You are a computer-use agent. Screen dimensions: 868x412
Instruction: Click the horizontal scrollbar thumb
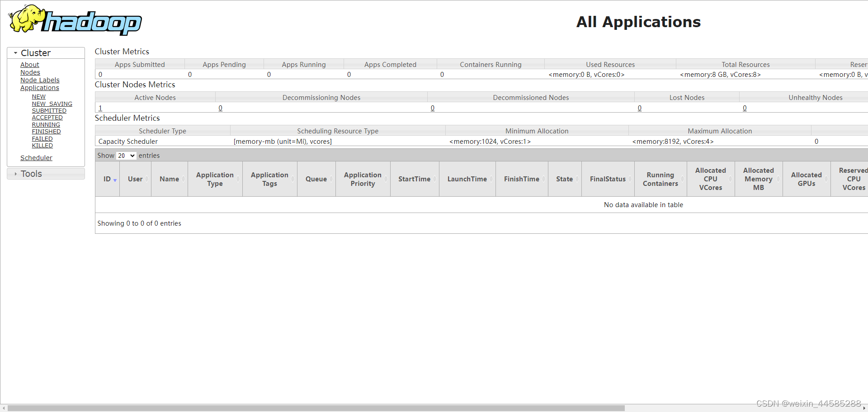click(316, 408)
